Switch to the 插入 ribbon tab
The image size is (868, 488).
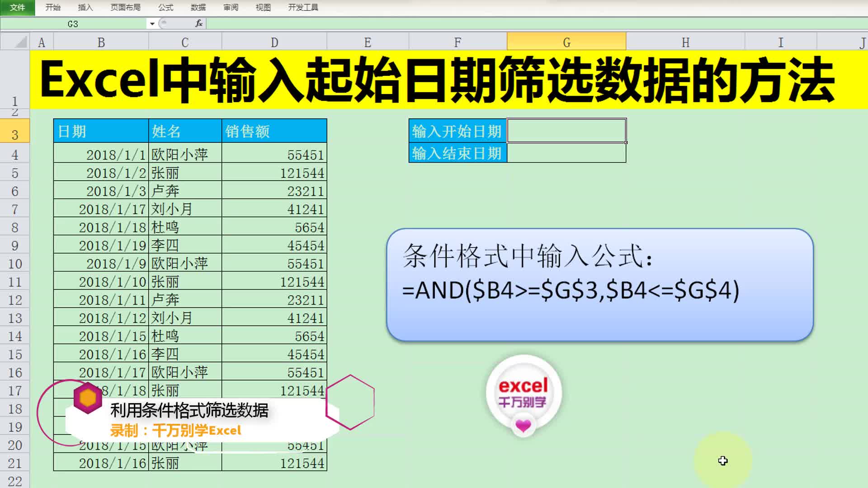[x=85, y=7]
